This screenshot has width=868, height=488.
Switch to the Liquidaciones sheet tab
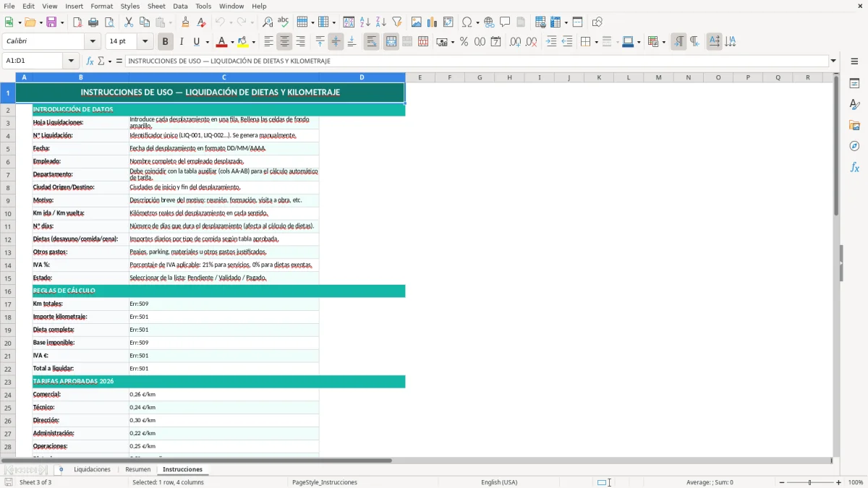[92, 470]
